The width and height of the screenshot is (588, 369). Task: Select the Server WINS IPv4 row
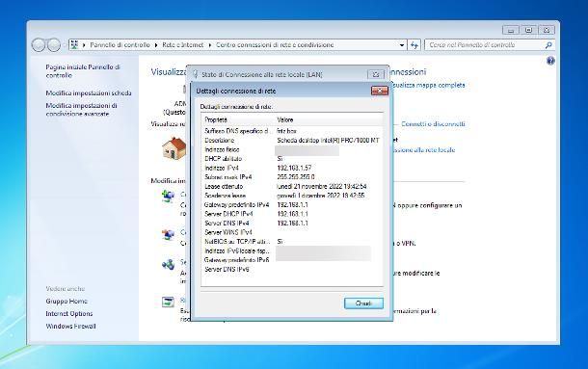(x=292, y=232)
